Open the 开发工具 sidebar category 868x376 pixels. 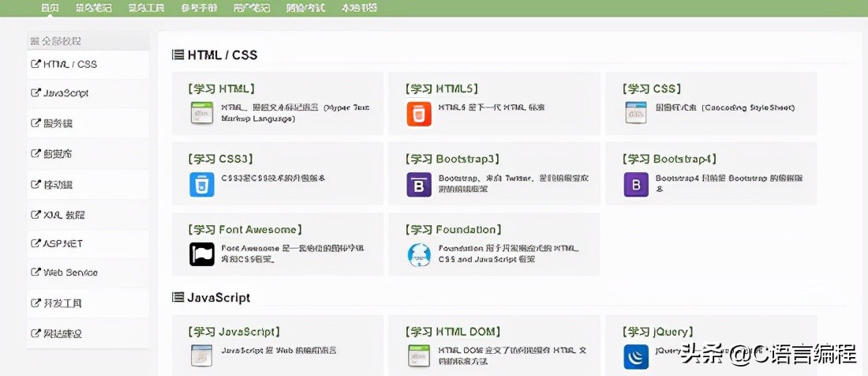point(88,303)
